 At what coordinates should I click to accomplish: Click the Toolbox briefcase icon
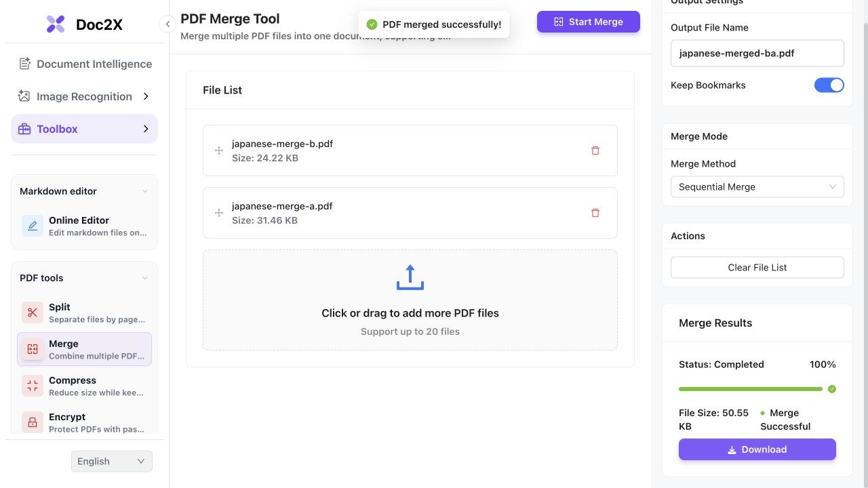point(24,129)
